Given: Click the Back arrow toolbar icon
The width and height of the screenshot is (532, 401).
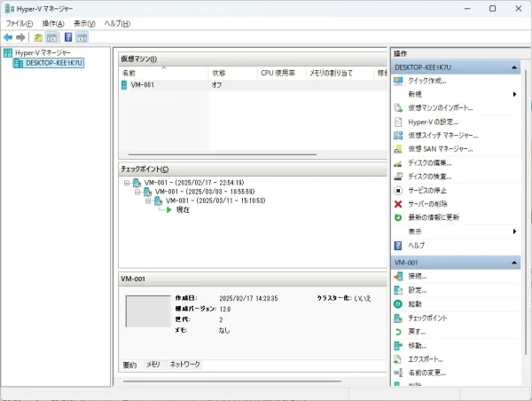Looking at the screenshot, I should click(8, 37).
